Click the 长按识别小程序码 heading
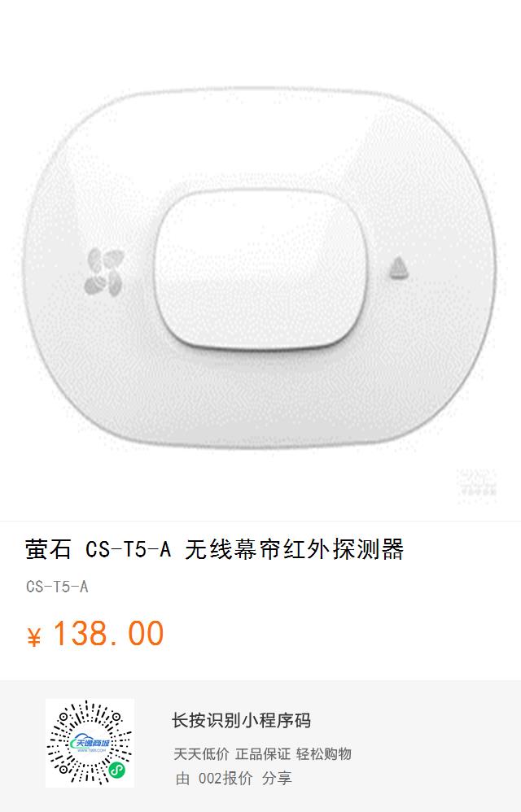Viewport: 521px width, 812px height. coord(241,720)
